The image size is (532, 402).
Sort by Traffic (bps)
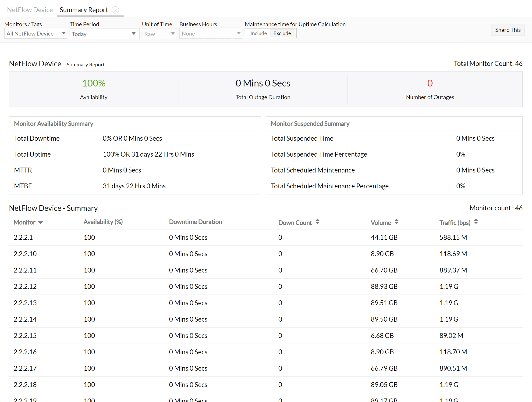476,222
